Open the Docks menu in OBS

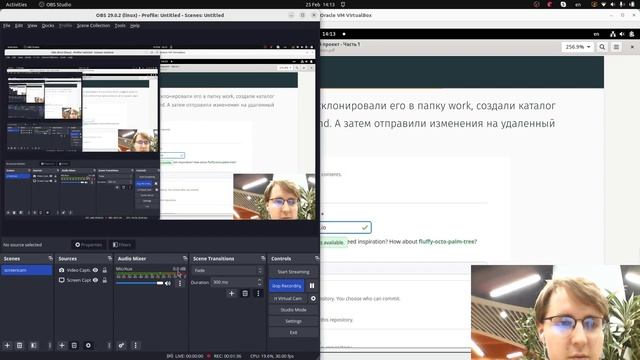coord(48,25)
